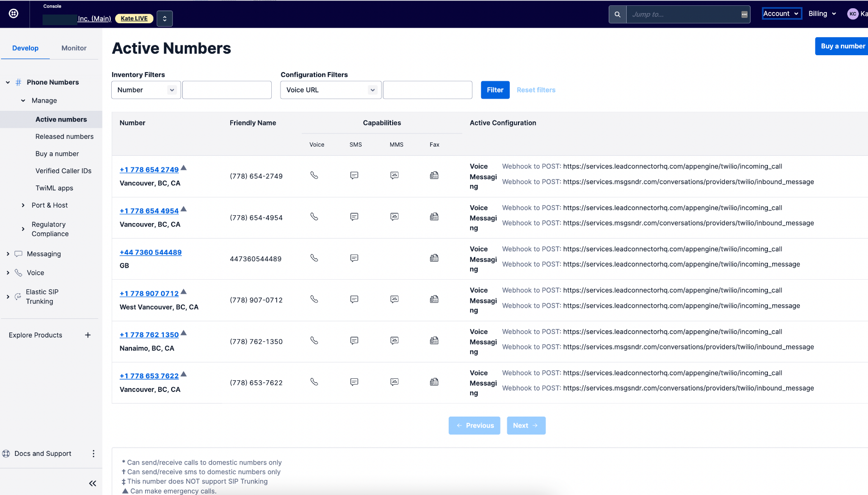This screenshot has height=495, width=868.
Task: Expand the Port & Host section
Action: (23, 205)
